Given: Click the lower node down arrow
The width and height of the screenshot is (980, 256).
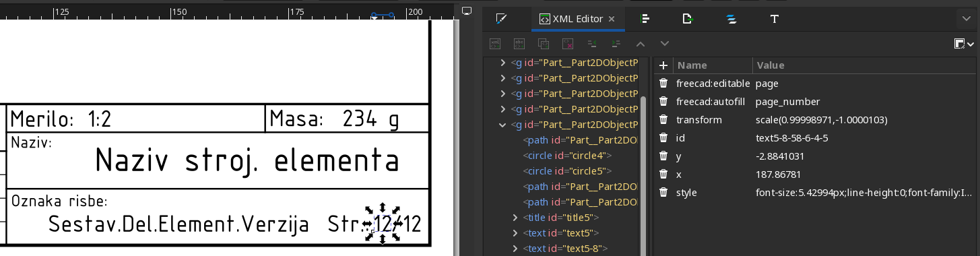Looking at the screenshot, I should click(x=665, y=44).
